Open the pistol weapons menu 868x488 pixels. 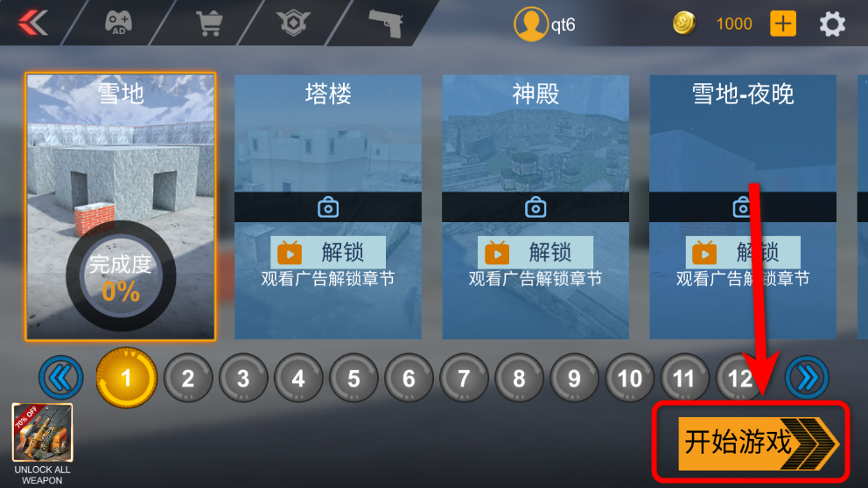click(x=386, y=24)
